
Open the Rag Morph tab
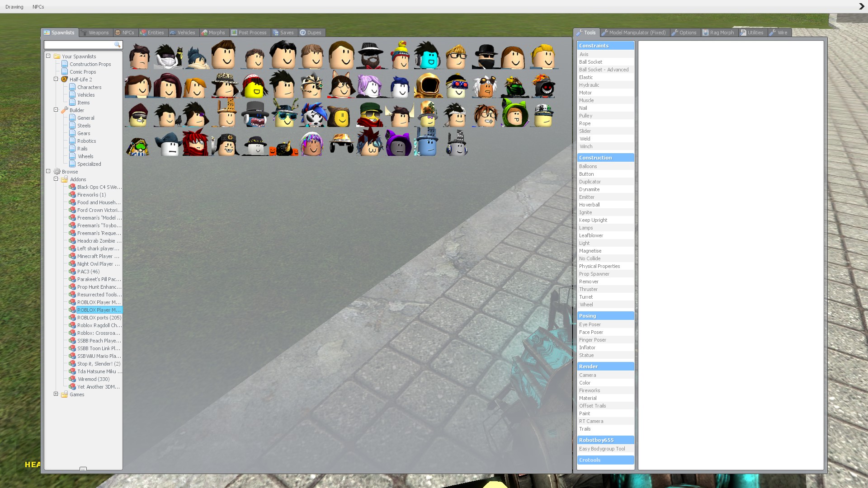[x=719, y=33]
